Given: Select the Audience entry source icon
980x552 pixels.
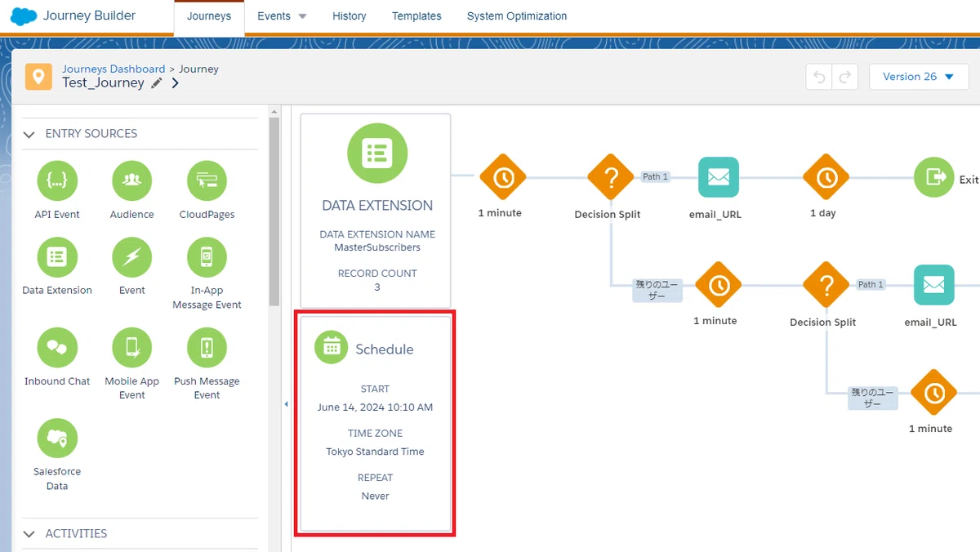Looking at the screenshot, I should 131,181.
